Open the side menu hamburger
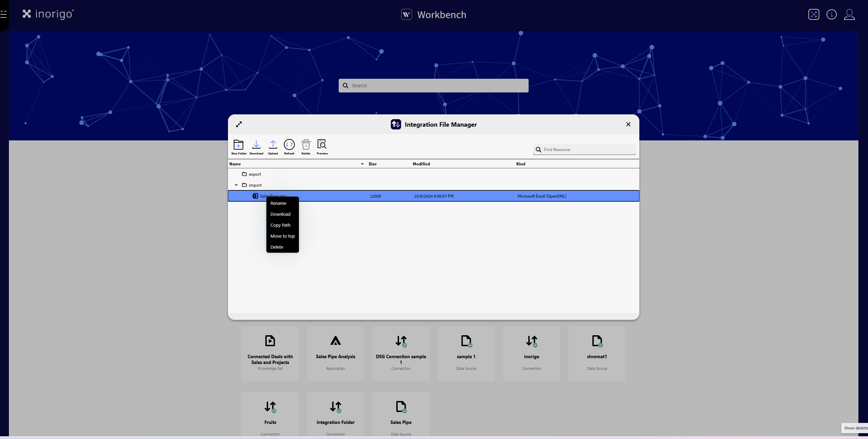The height and width of the screenshot is (439, 868). point(3,14)
